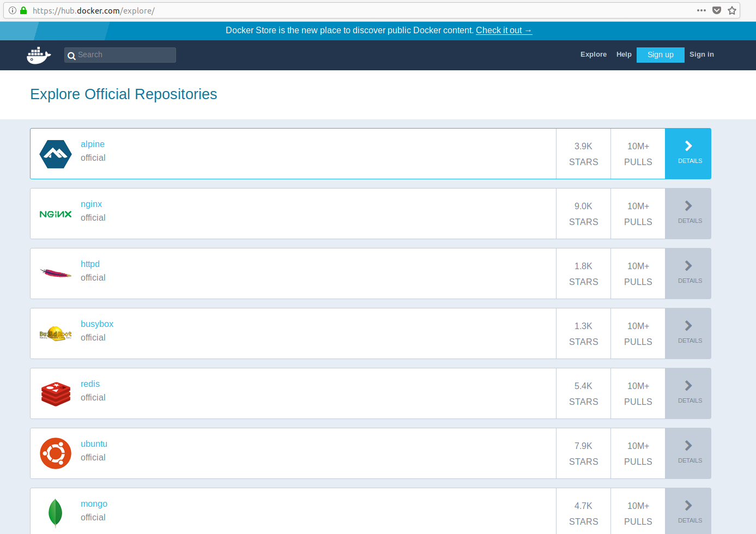Open Details for the nginx repository
756x534 pixels.
688,214
